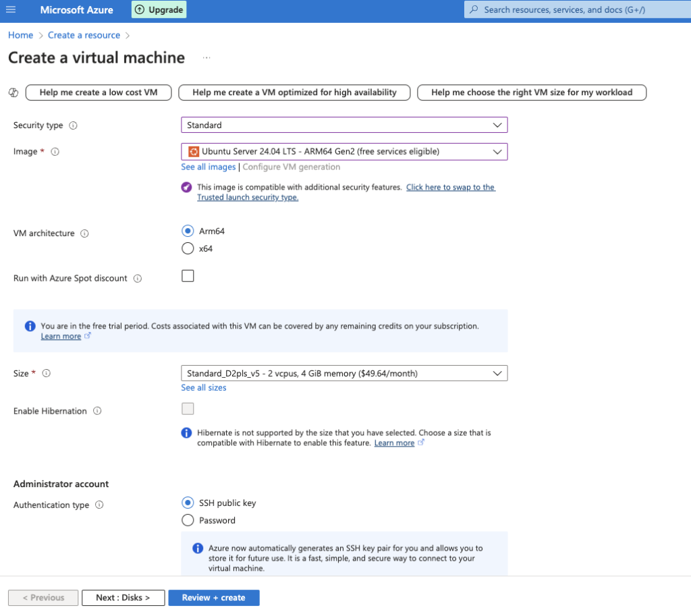Show info for Security type

click(x=73, y=125)
